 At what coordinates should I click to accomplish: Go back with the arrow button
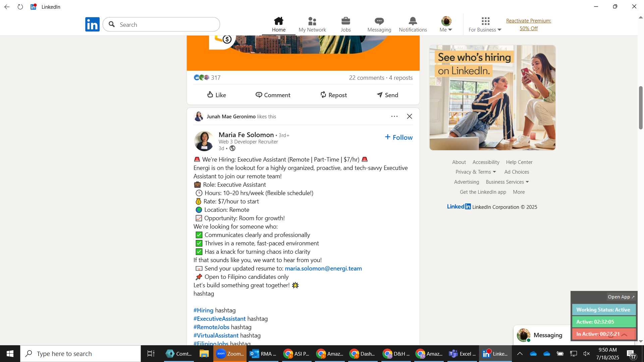pos(7,7)
